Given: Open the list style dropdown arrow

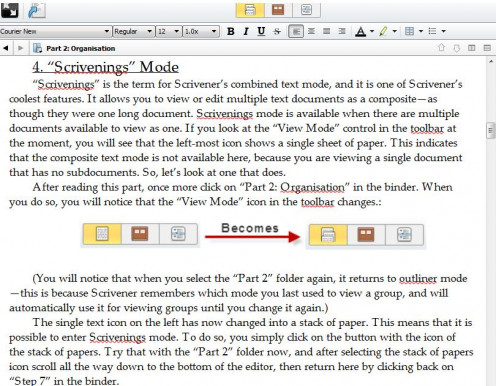Looking at the screenshot, I should 444,31.
